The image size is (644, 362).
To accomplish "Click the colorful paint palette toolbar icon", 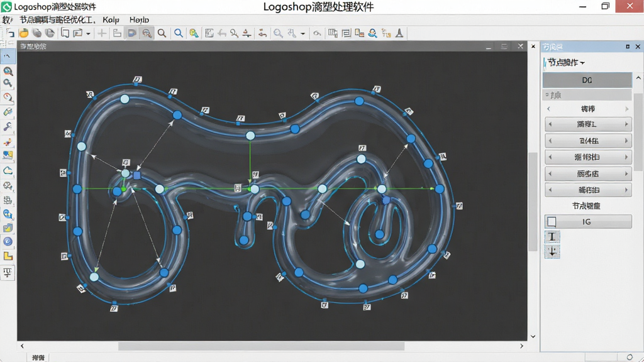I will (194, 33).
